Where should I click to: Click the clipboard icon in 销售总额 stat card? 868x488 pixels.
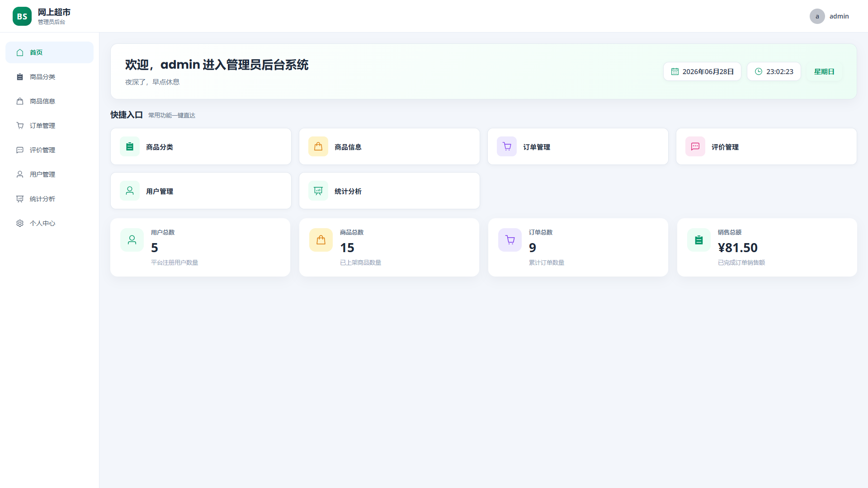[x=699, y=240]
